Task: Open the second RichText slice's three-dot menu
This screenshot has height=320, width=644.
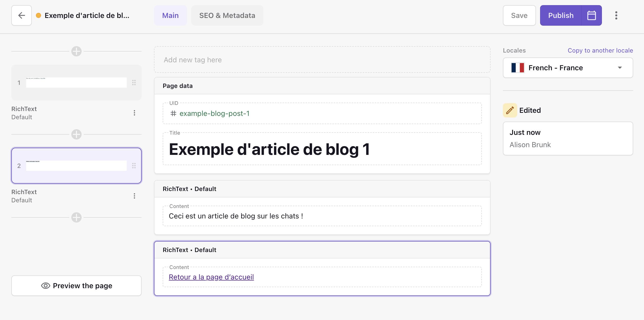Action: [x=134, y=196]
